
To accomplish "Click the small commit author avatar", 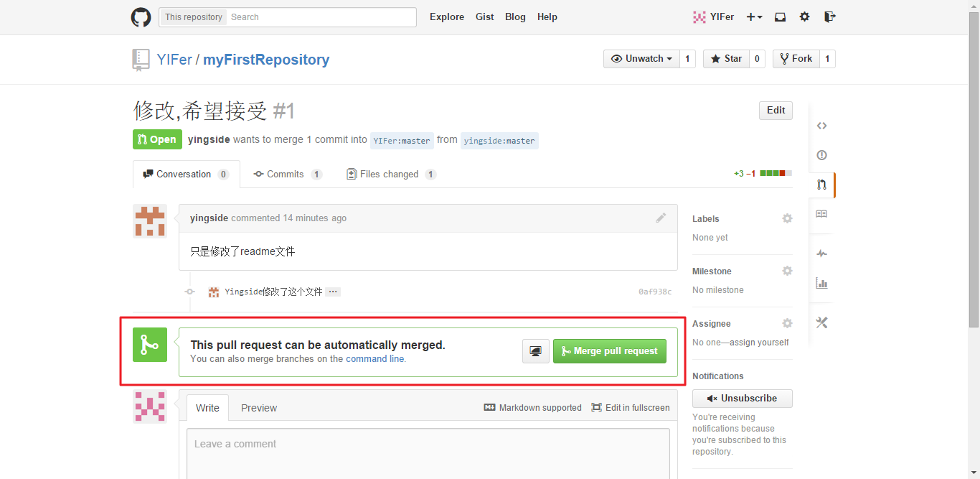I will [214, 292].
